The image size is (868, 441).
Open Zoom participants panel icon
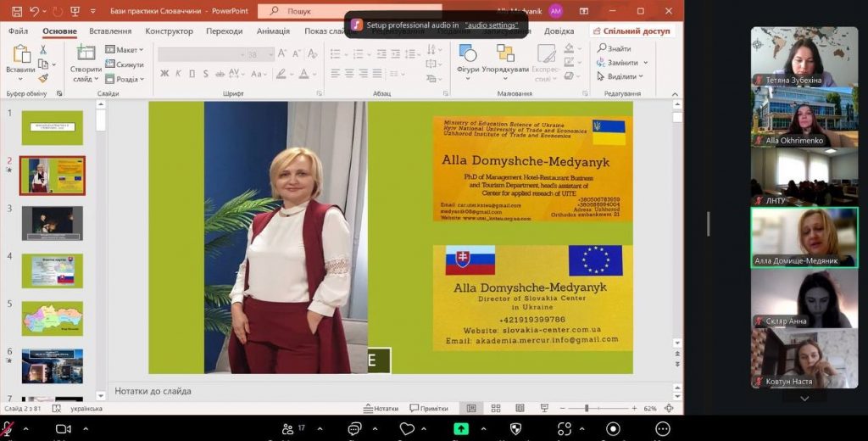tap(289, 429)
